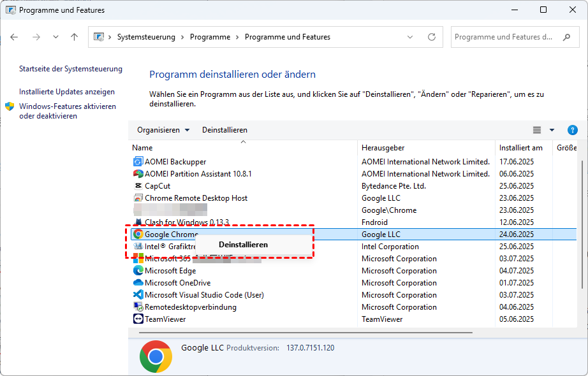The width and height of the screenshot is (588, 376).
Task: Click the TeamViewer program icon
Action: (138, 319)
